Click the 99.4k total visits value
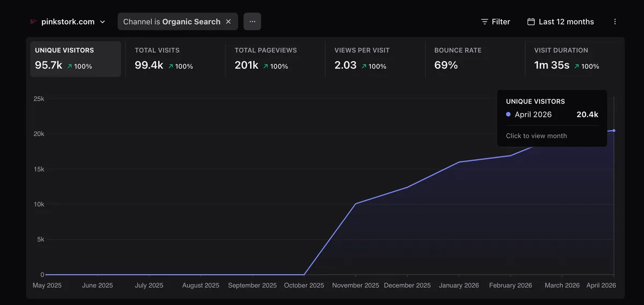644x305 pixels. 149,65
